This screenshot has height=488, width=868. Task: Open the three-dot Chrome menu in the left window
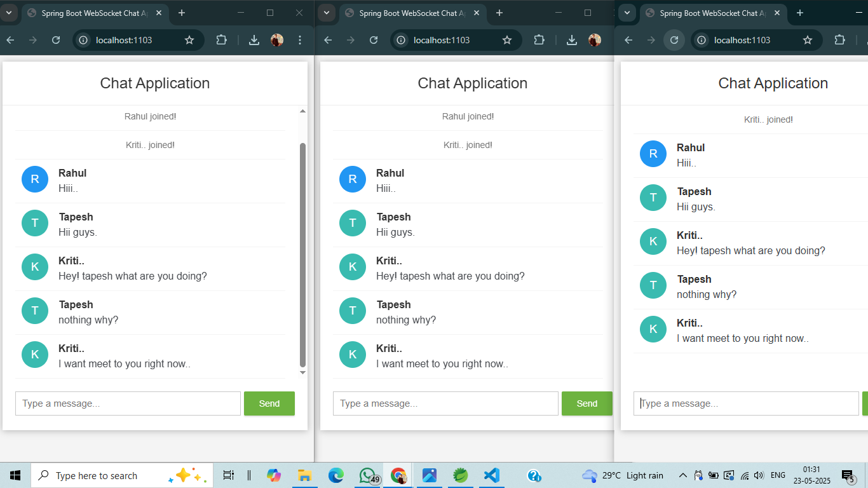click(299, 39)
